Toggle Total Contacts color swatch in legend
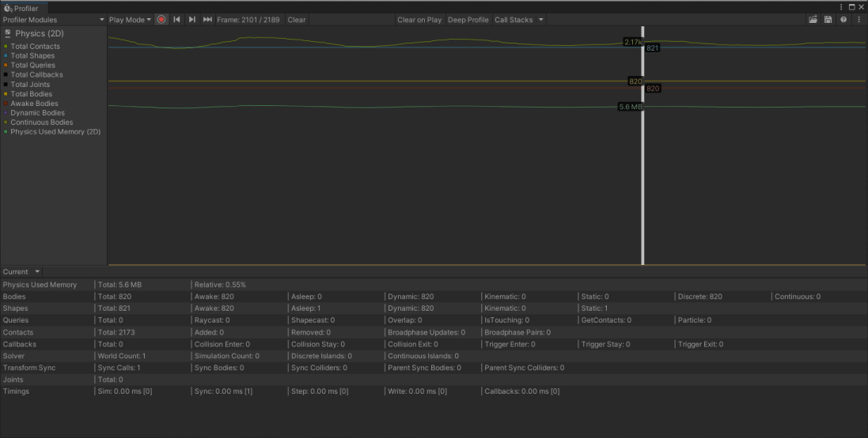 6,47
